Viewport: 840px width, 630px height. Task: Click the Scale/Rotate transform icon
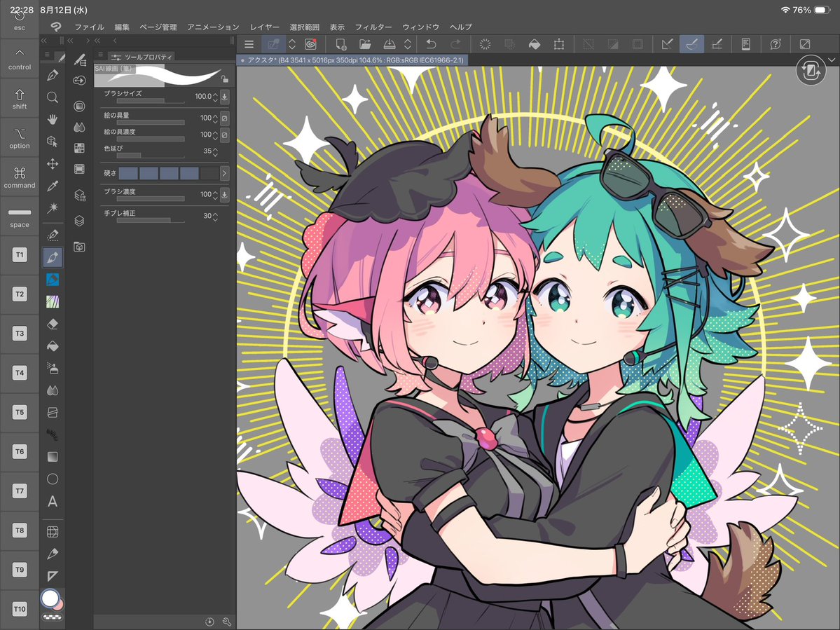pyautogui.click(x=559, y=44)
